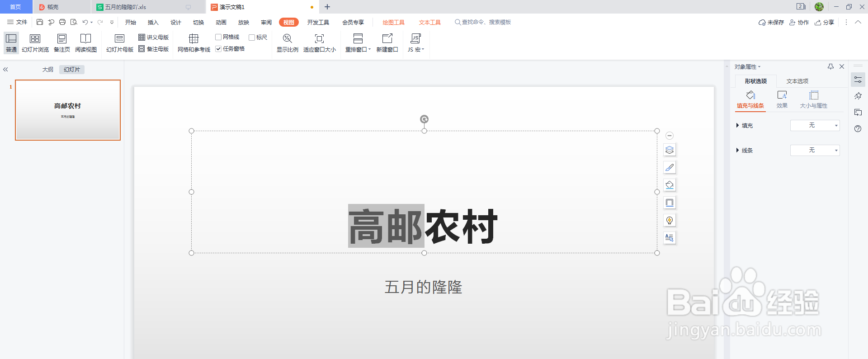The width and height of the screenshot is (868, 359).
Task: Switch to Drawing Tools tab (绘图工具)
Action: [393, 22]
